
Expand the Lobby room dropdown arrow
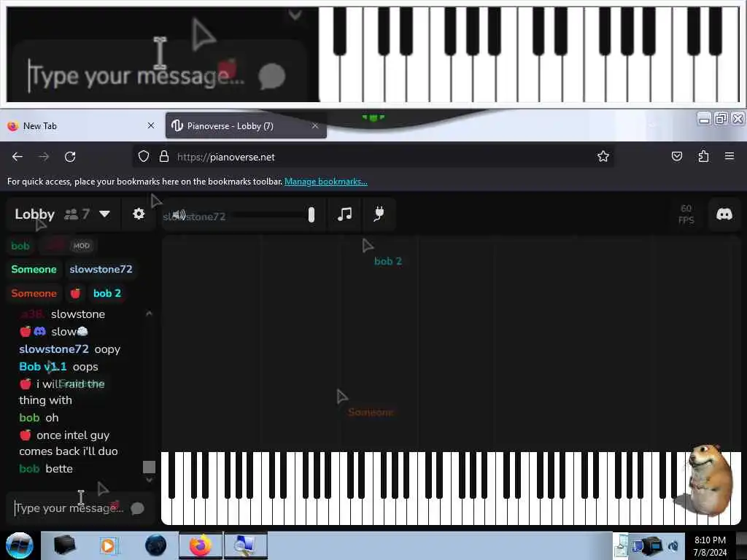coord(105,214)
